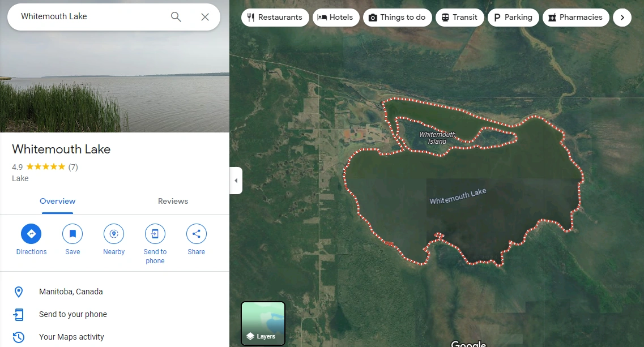Click the five-star rating display
Screen dimensions: 644x347
(x=45, y=166)
